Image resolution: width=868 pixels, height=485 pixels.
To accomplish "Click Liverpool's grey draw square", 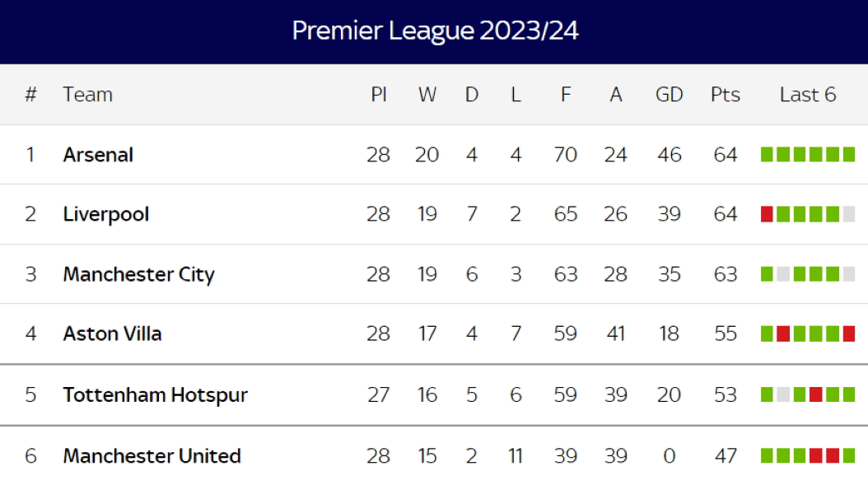I will coord(849,214).
